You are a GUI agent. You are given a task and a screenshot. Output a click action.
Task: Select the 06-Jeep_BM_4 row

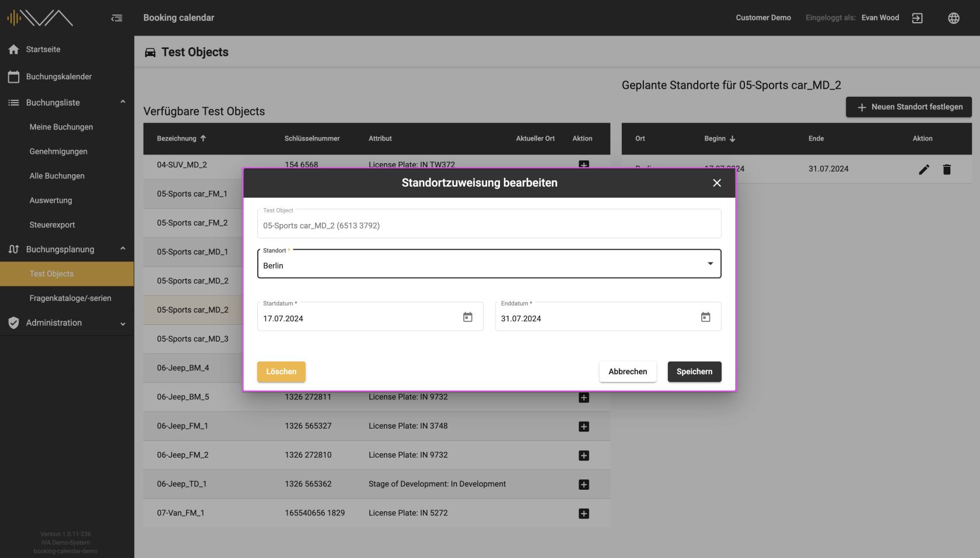[x=192, y=369]
